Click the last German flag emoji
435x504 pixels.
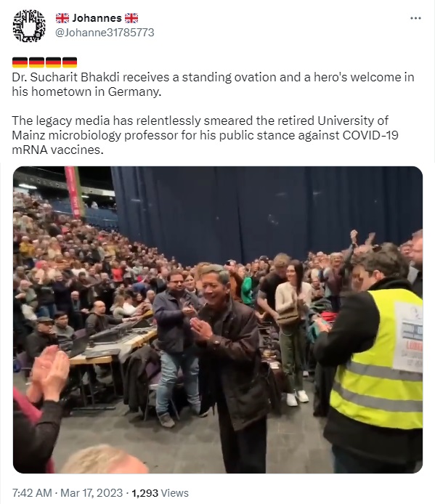tap(70, 62)
